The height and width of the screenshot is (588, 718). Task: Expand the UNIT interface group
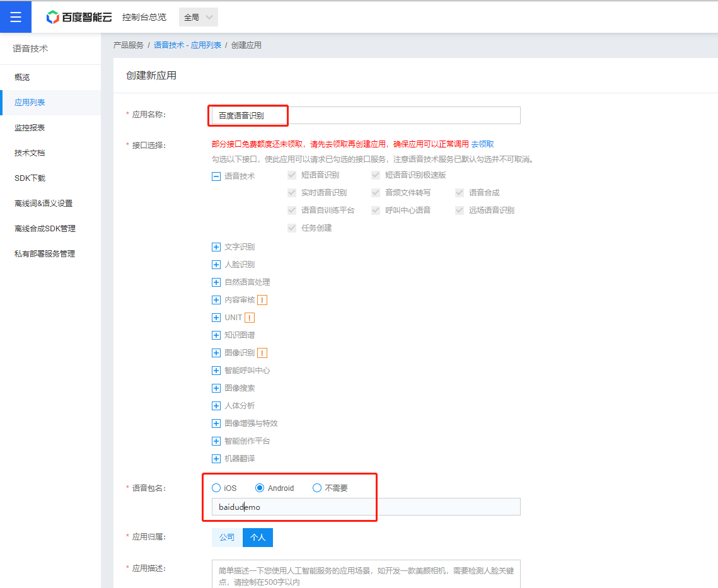tap(216, 318)
